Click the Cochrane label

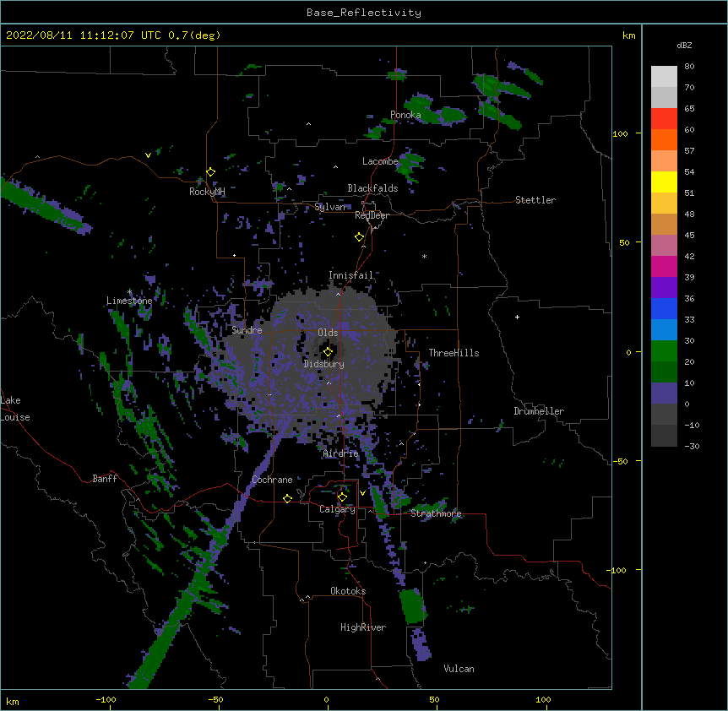click(x=272, y=480)
